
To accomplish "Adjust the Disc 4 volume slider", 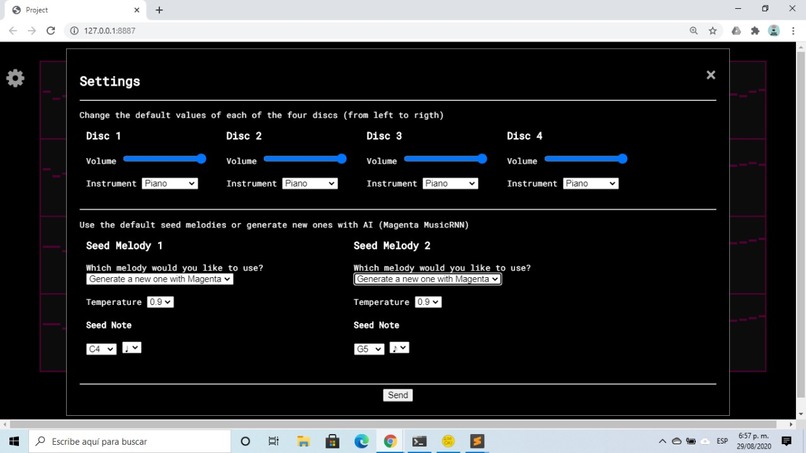I will click(x=585, y=159).
